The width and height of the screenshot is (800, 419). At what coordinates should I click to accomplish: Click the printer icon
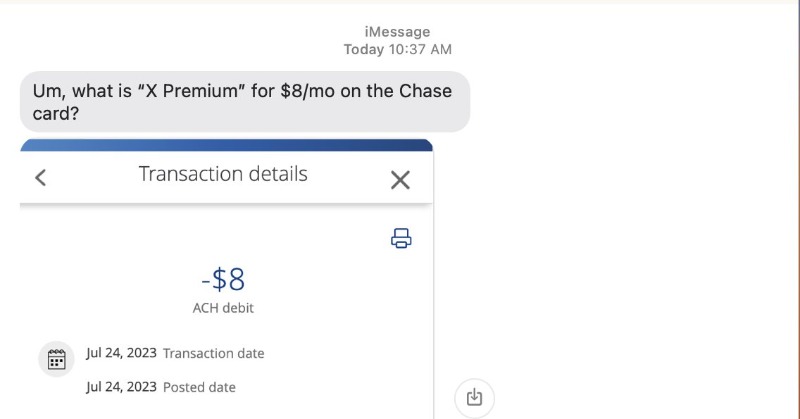pyautogui.click(x=401, y=238)
